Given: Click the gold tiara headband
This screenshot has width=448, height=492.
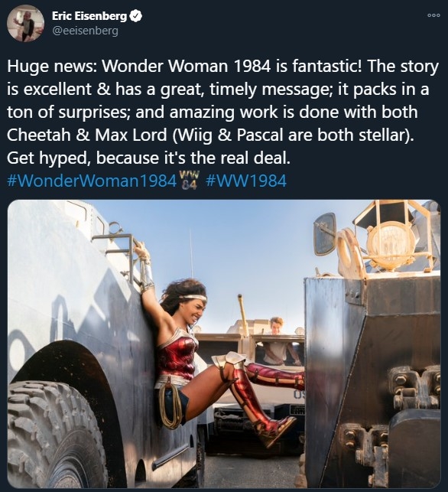Looking at the screenshot, I should click(193, 298).
